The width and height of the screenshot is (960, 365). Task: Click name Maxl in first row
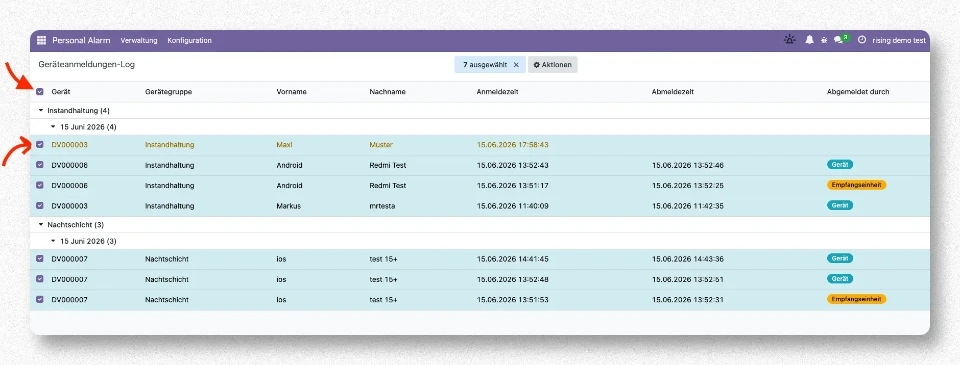[x=285, y=145]
